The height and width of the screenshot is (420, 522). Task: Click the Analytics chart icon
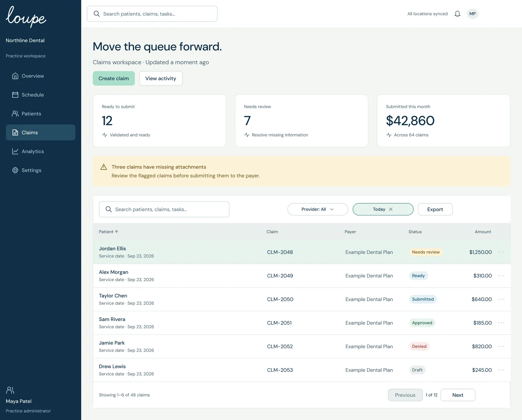pyautogui.click(x=15, y=151)
